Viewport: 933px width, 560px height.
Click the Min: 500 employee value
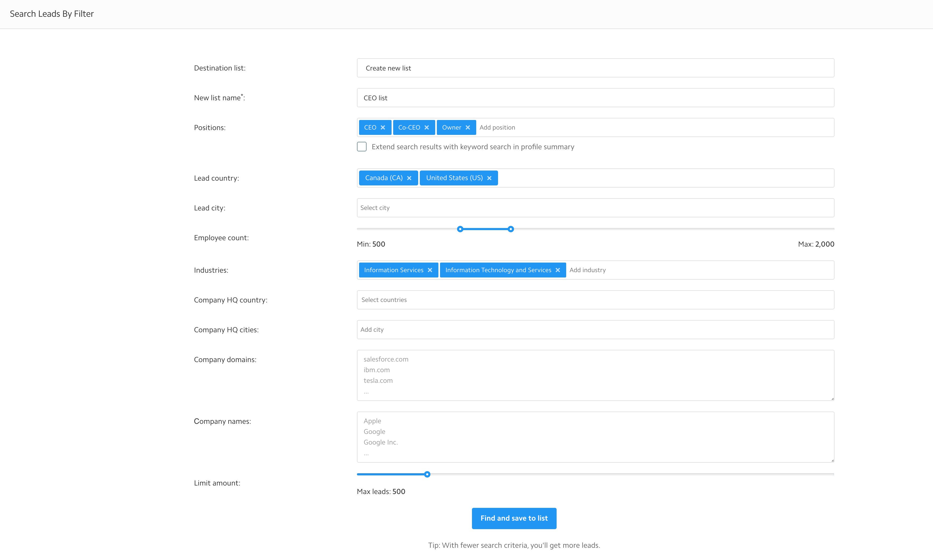(371, 244)
